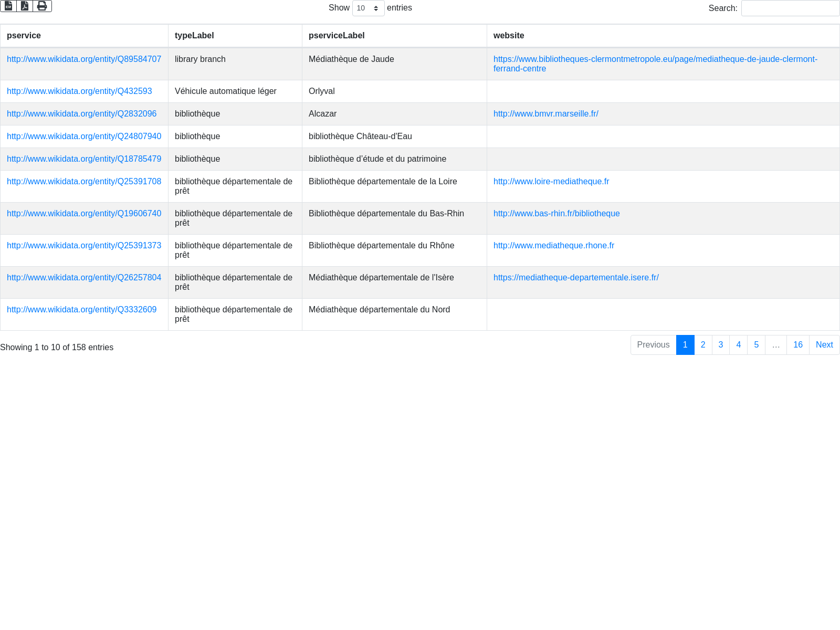The width and height of the screenshot is (840, 630).
Task: Visit the bmvr.marseille.fr website link
Action: (545, 114)
